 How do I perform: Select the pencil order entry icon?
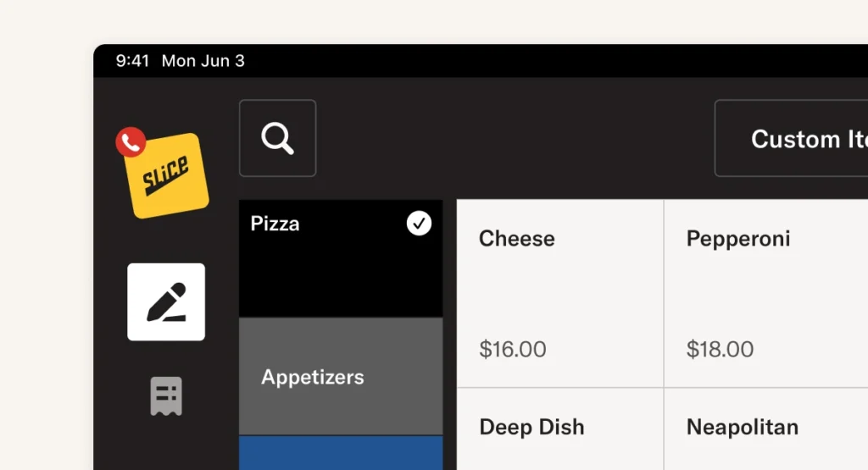coord(166,302)
